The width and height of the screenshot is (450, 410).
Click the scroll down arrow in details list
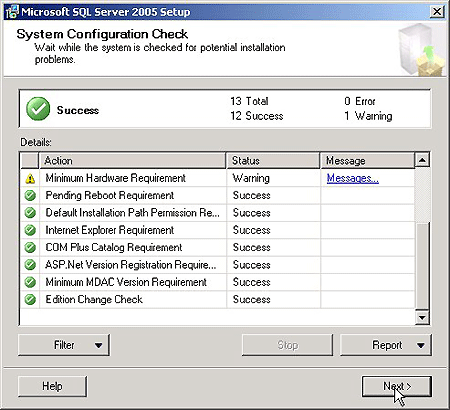422,318
